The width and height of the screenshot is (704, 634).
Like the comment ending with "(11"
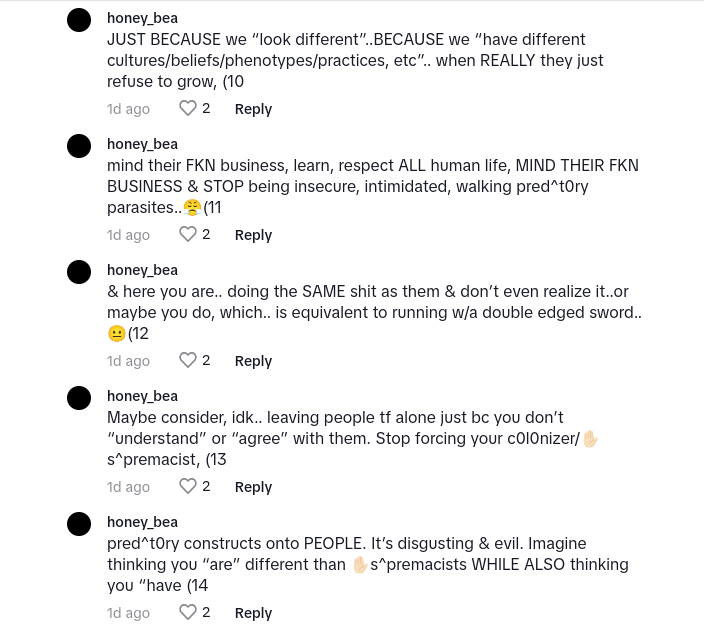(188, 234)
